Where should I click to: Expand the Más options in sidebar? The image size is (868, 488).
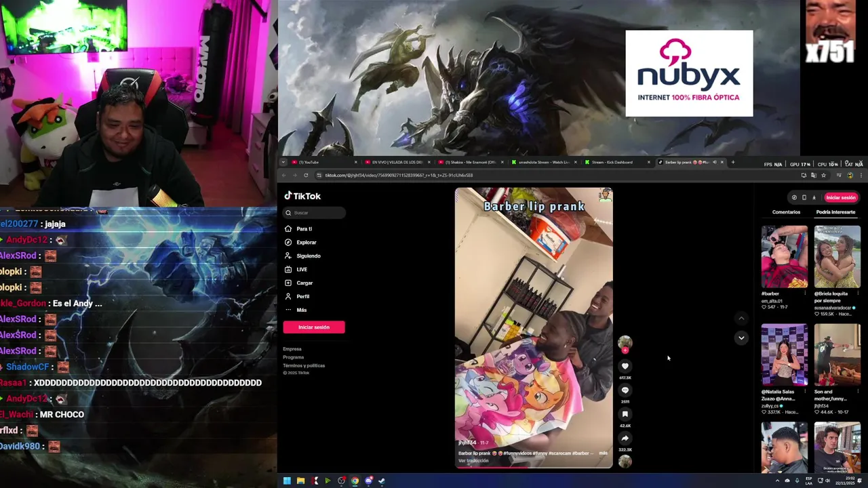click(296, 310)
